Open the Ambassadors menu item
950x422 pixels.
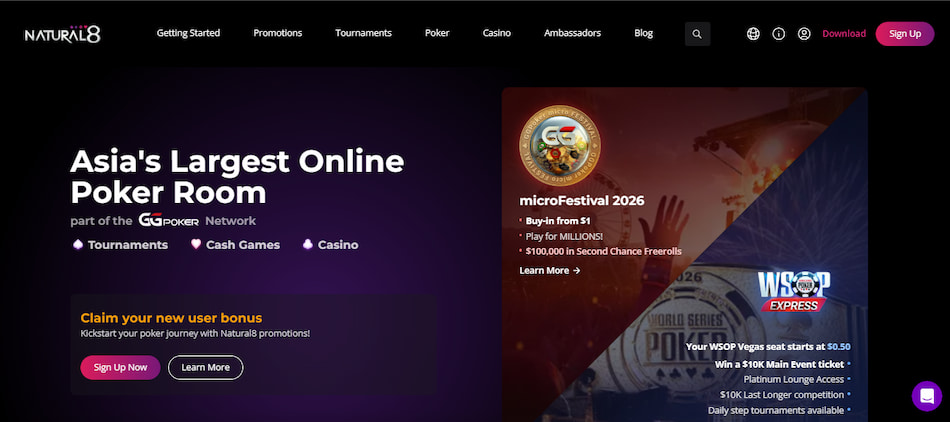pos(573,33)
